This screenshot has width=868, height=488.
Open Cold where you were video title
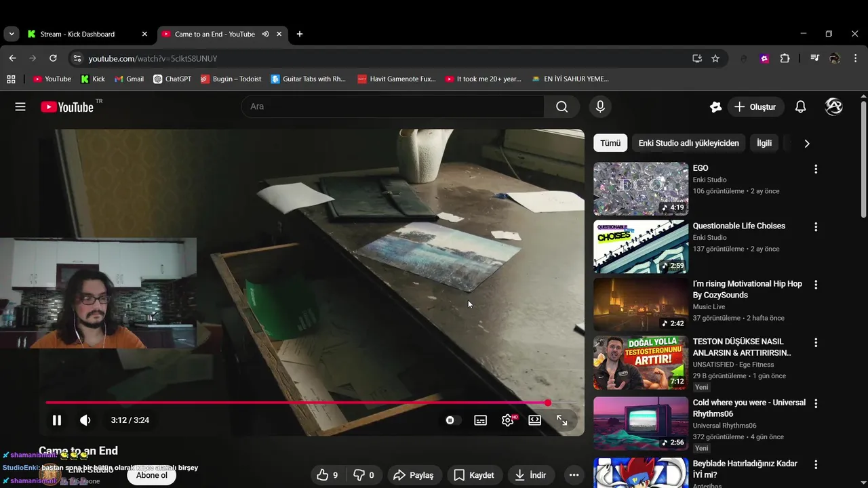tap(749, 408)
